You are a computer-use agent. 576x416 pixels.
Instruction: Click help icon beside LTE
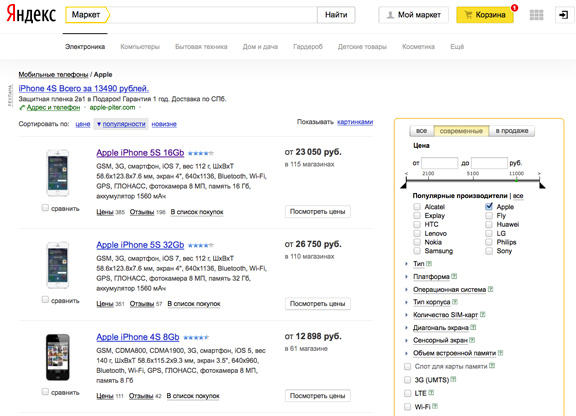tap(431, 393)
